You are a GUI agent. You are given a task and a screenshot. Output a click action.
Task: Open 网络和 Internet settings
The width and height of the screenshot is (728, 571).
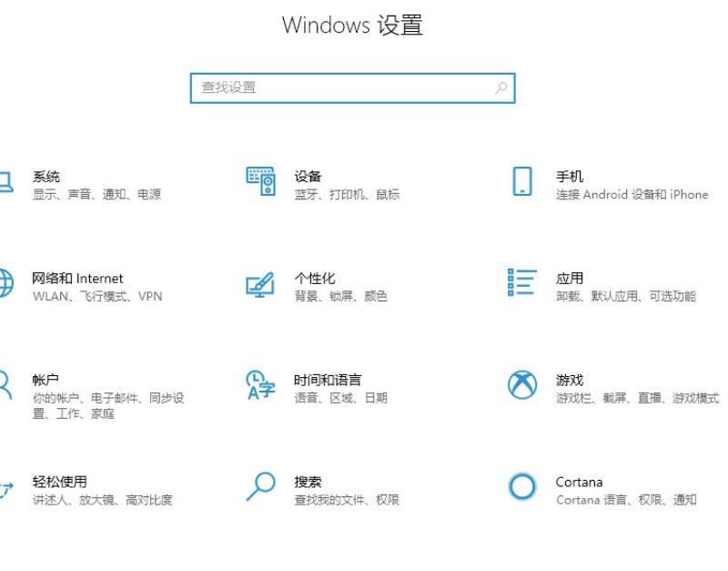pos(77,279)
